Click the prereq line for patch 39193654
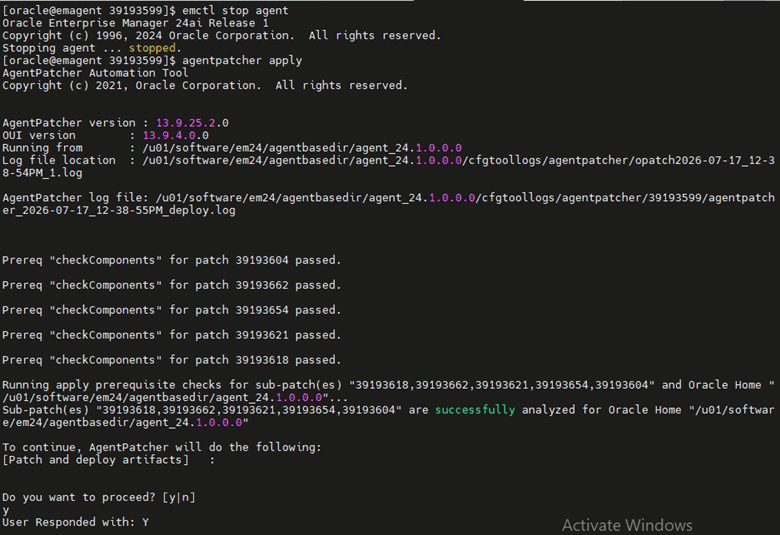This screenshot has width=780, height=535. [x=171, y=310]
